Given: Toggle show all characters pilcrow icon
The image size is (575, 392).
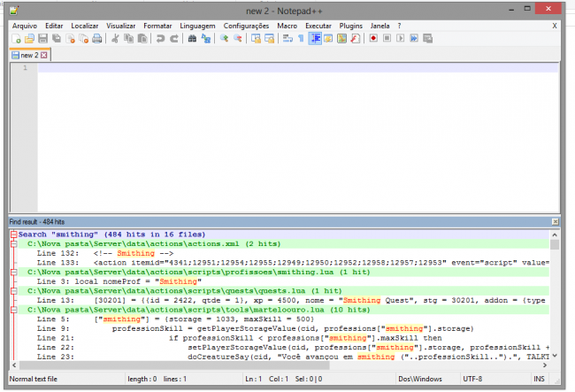Looking at the screenshot, I should (301, 39).
